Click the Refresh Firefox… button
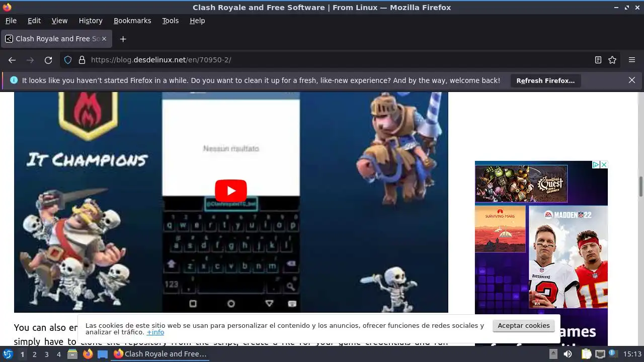The width and height of the screenshot is (644, 362). 545,80
